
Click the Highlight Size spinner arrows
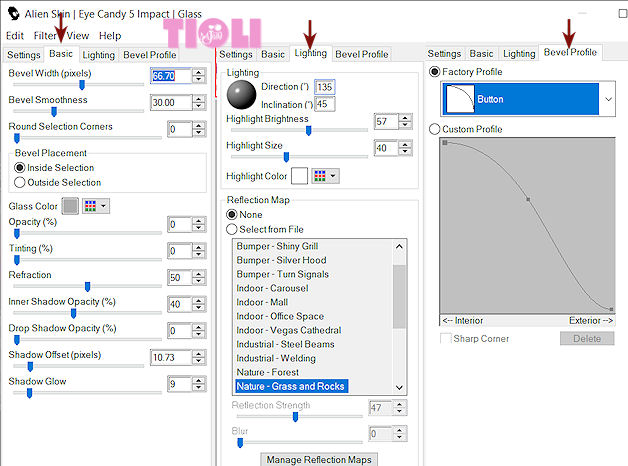tap(405, 148)
